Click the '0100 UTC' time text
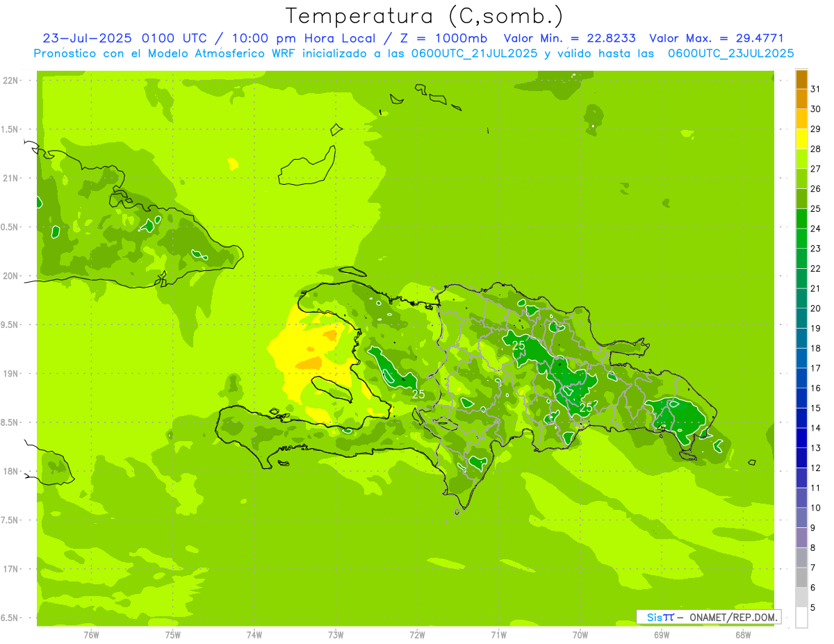The image size is (834, 644). (x=174, y=38)
